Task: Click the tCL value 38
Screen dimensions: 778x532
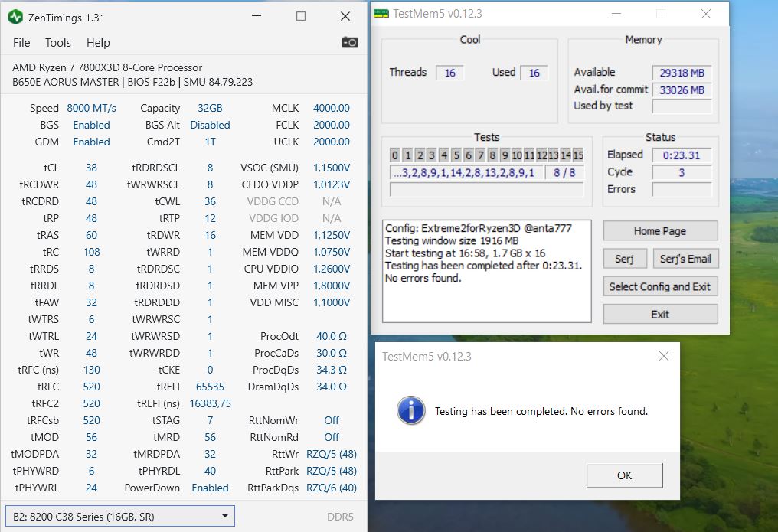Action: (91, 168)
